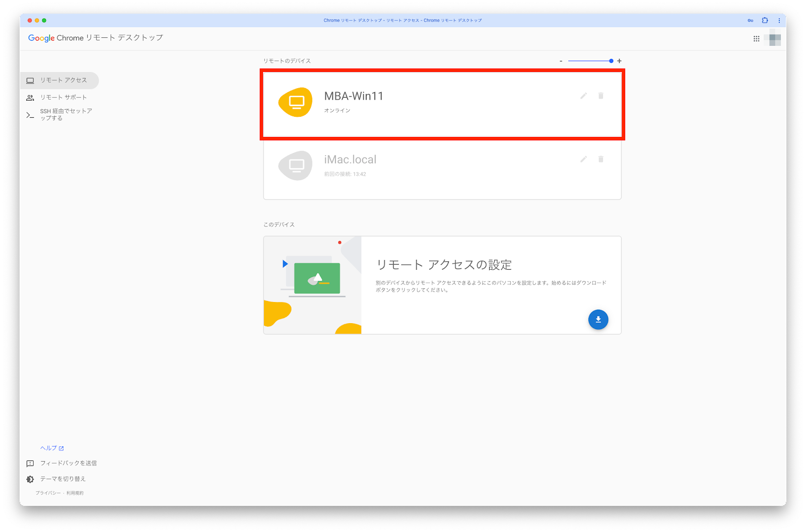Screen dimensions: 806x532
Task: Click the laptop icon beside リモート アクセス
Action: tap(30, 81)
